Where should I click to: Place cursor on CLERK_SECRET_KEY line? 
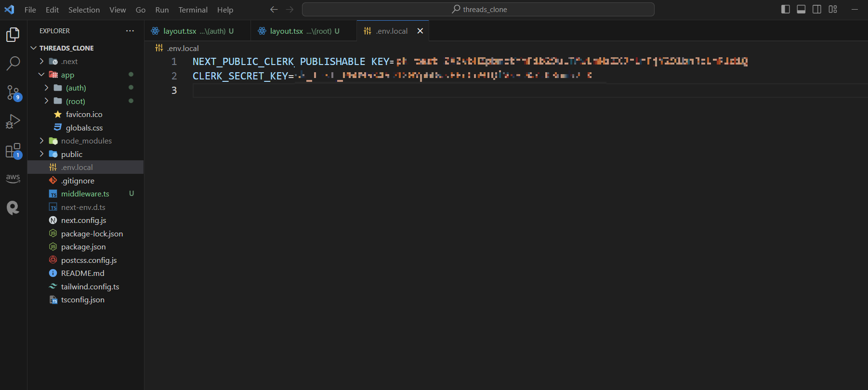tap(393, 76)
